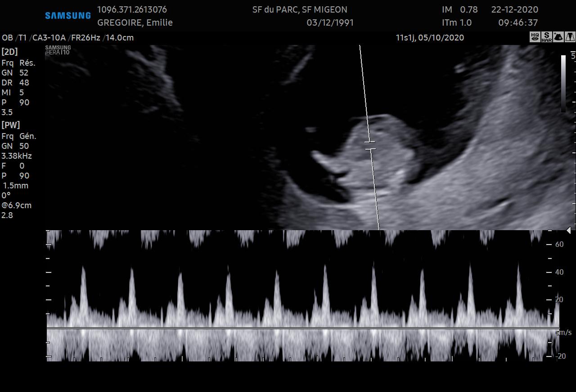This screenshot has height=392, width=576.
Task: Click the CA3-10A probe label
Action: tap(49, 38)
